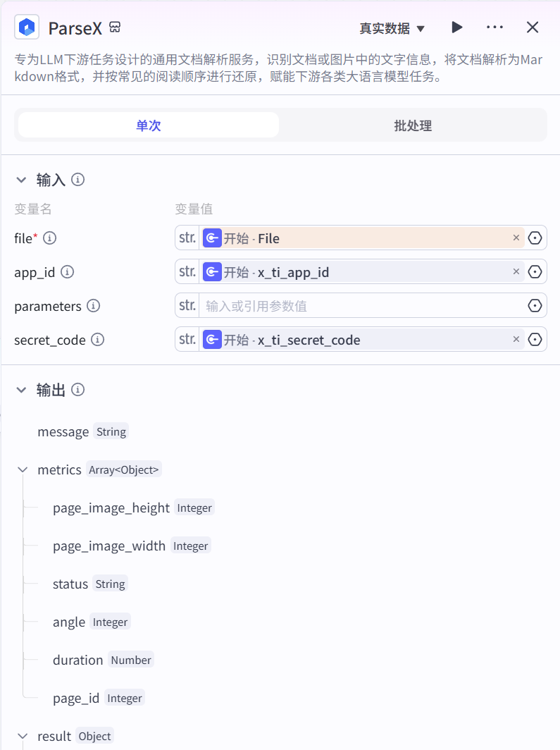Viewport: 560px width, 750px height.
Task: Remove the x_ti_app_id variable reference
Action: (x=516, y=272)
